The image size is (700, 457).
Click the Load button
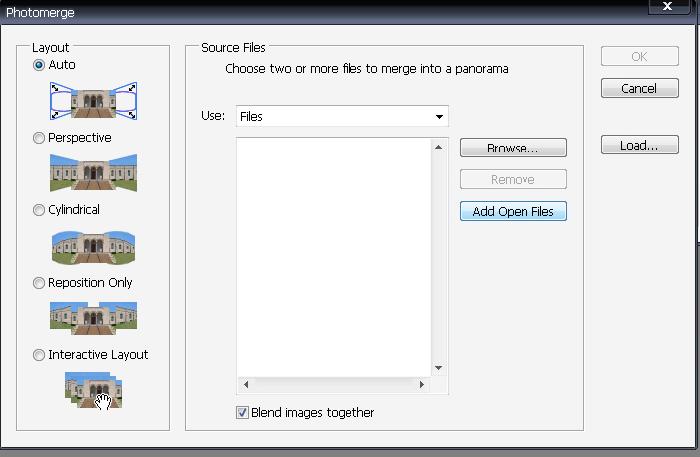pyautogui.click(x=638, y=146)
